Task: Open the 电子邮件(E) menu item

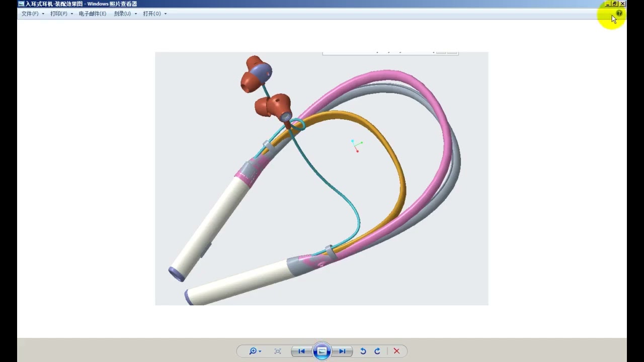Action: click(x=93, y=14)
